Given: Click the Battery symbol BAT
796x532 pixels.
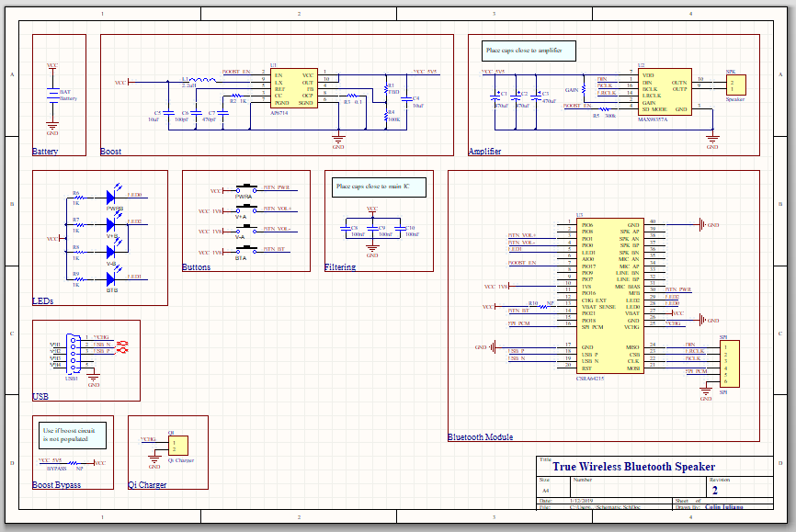Looking at the screenshot, I should (51, 92).
